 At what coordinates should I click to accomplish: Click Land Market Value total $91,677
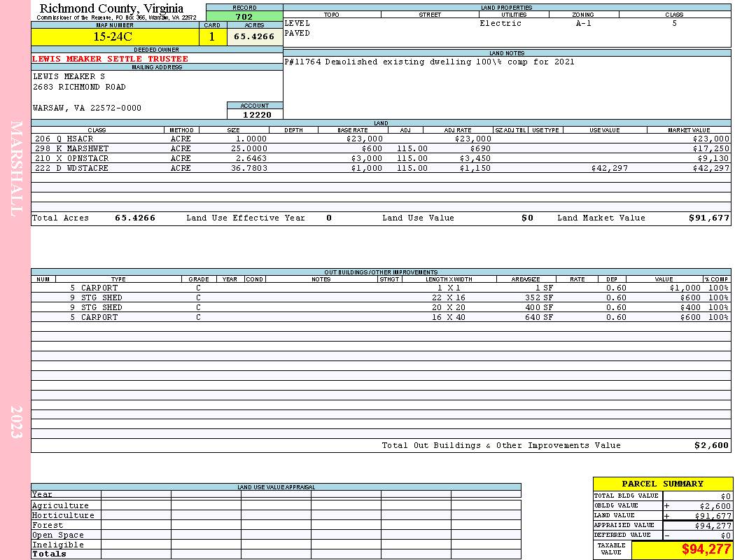709,218
